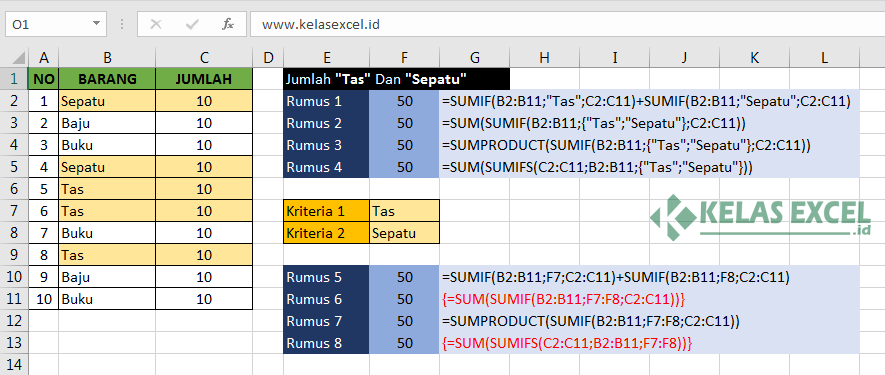The width and height of the screenshot is (885, 375).
Task: Select row 13 header
Action: (x=14, y=343)
